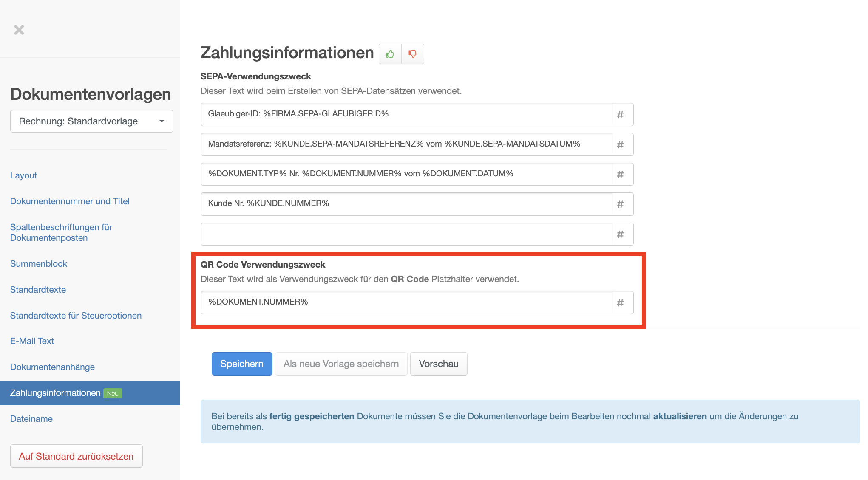Click Auf Standard zurücksetzen
The image size is (868, 480).
(x=76, y=456)
